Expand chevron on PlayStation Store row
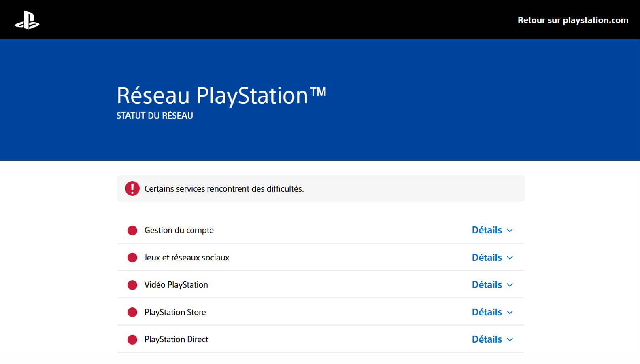 click(510, 313)
